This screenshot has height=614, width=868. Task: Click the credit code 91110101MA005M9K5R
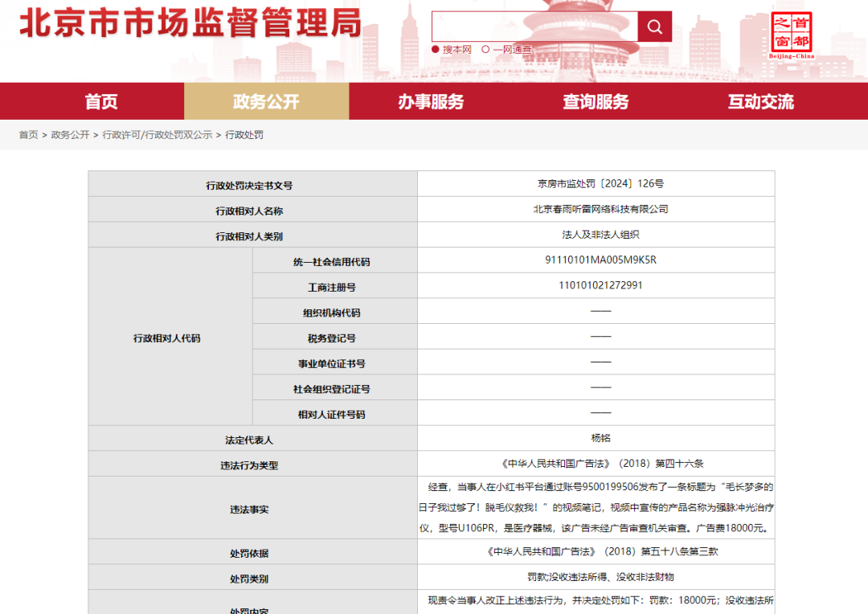600,260
